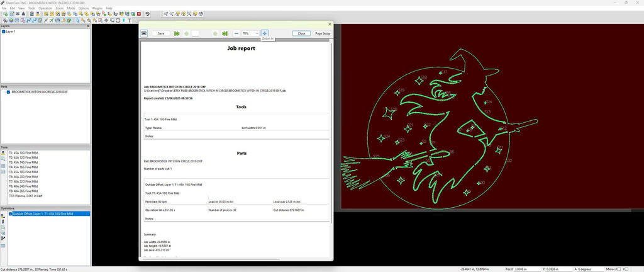Viewport: 644px width, 272px height.
Task: Click the Save button in the report dialog
Action: pyautogui.click(x=161, y=33)
